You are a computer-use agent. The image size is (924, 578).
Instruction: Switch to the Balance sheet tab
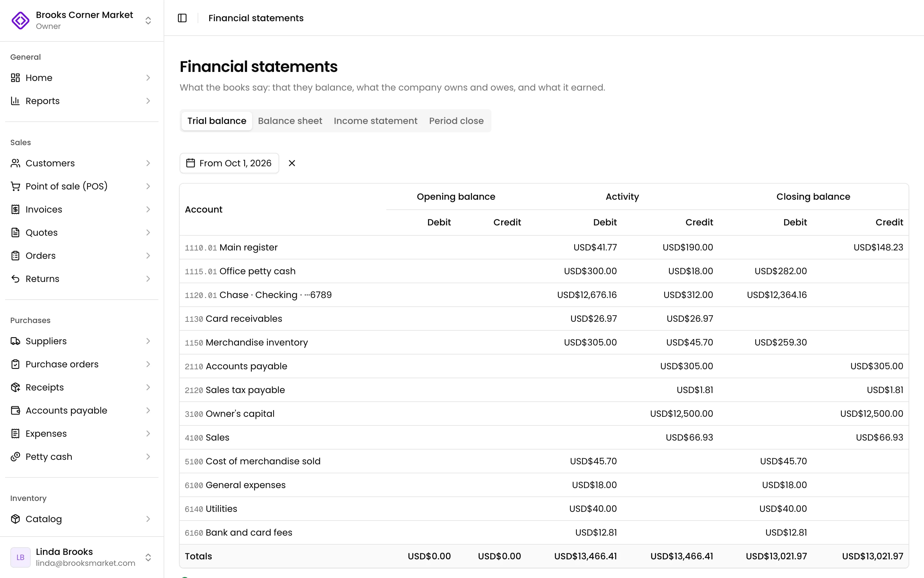click(x=290, y=121)
